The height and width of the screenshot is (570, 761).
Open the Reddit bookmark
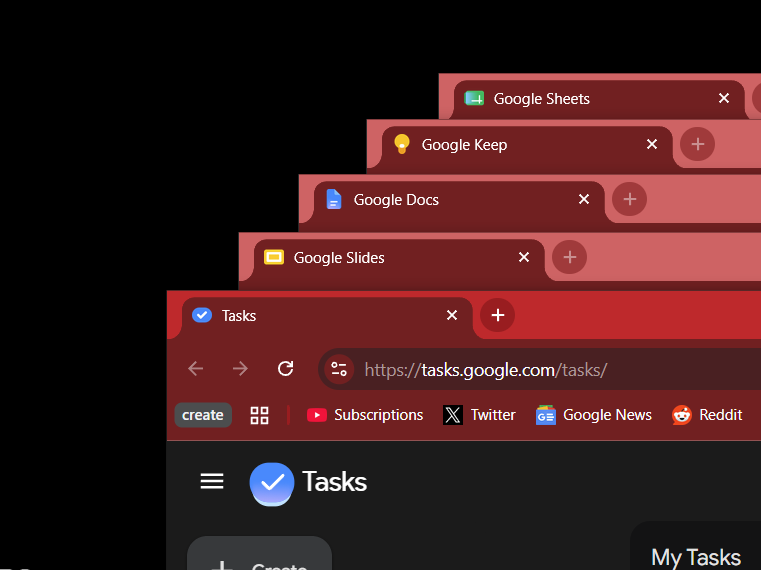point(707,415)
